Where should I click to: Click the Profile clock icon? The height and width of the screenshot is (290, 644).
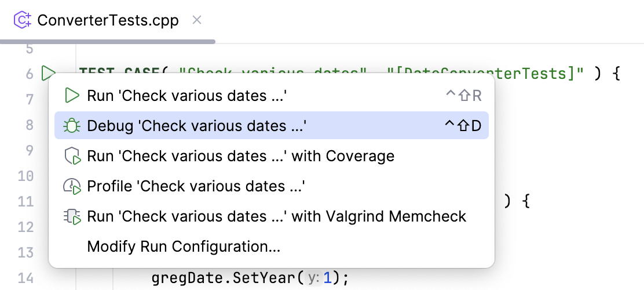(72, 186)
